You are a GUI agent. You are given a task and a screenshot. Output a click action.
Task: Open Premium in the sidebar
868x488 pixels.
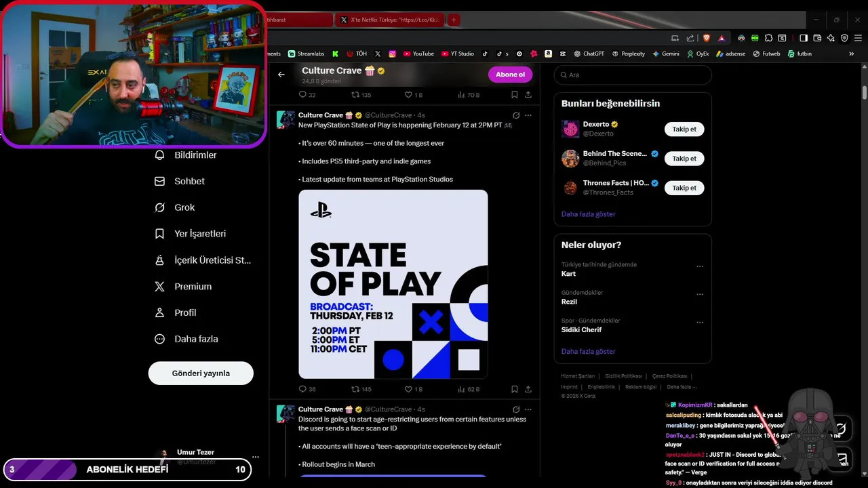pos(183,287)
